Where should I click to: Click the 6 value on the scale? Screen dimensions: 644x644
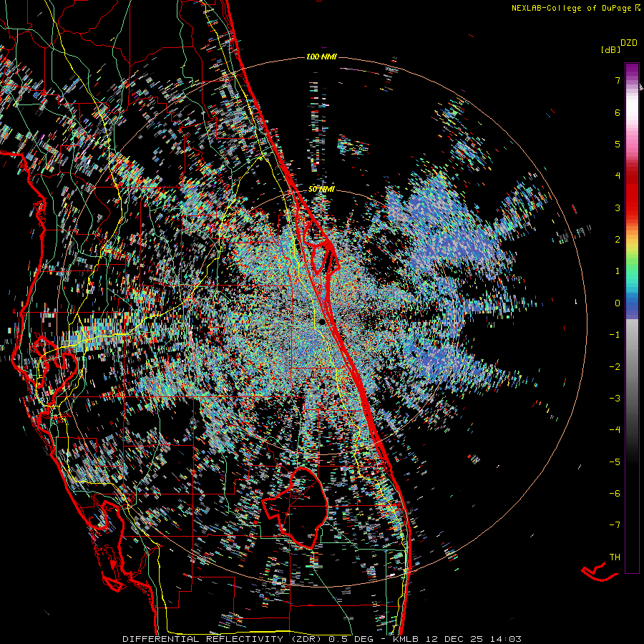point(618,112)
